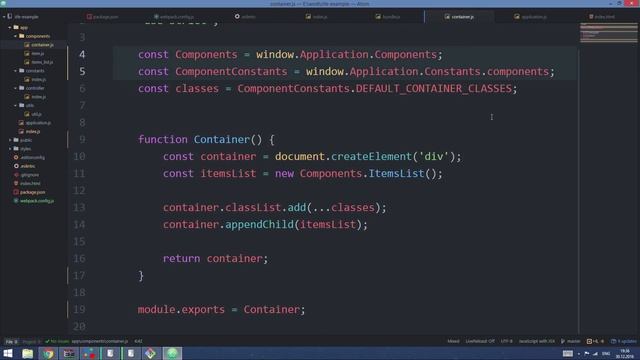Click line number 9 in gutter
The image size is (640, 360).
pos(82,140)
